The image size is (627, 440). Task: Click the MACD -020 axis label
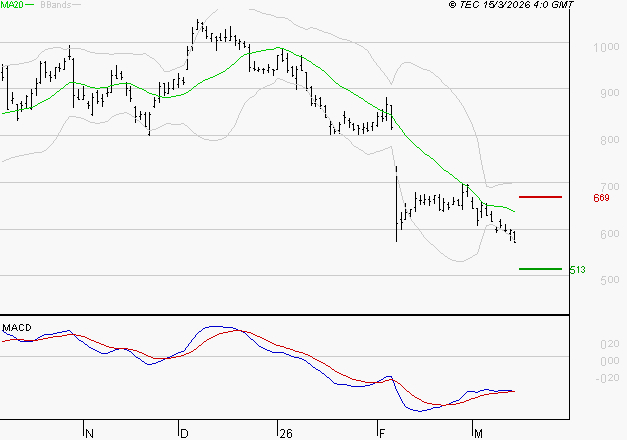[607, 378]
